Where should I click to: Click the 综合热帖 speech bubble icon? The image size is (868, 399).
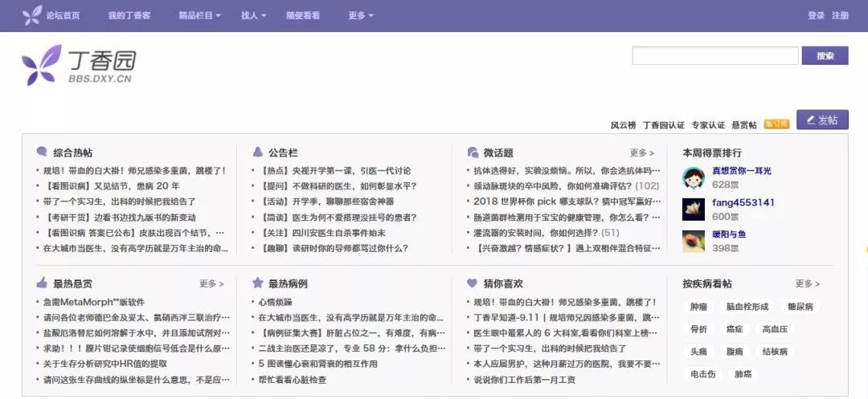pyautogui.click(x=42, y=153)
